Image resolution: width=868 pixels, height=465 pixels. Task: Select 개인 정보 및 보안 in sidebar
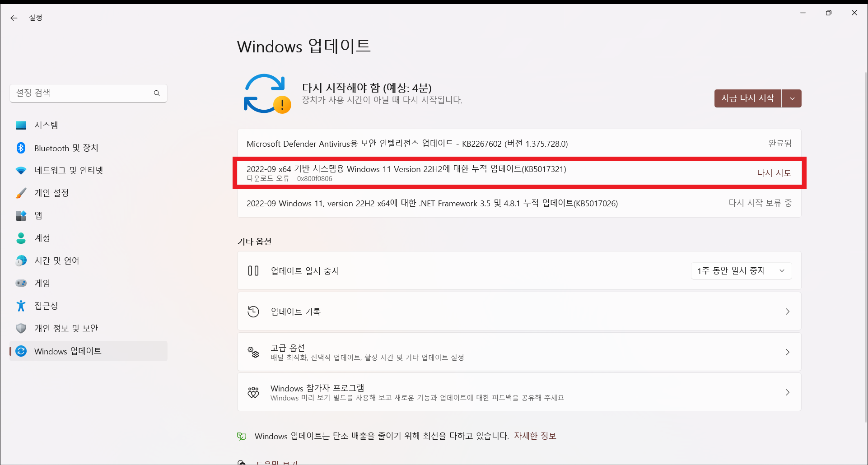pyautogui.click(x=89, y=329)
